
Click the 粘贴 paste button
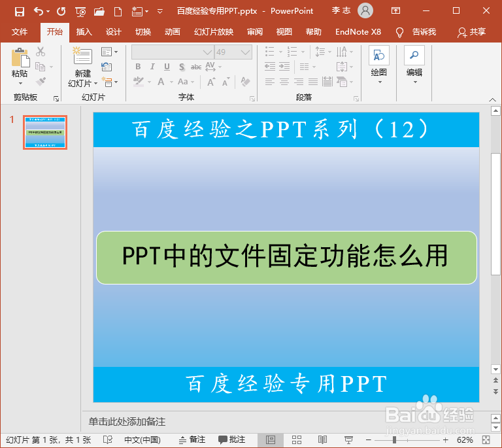point(20,67)
